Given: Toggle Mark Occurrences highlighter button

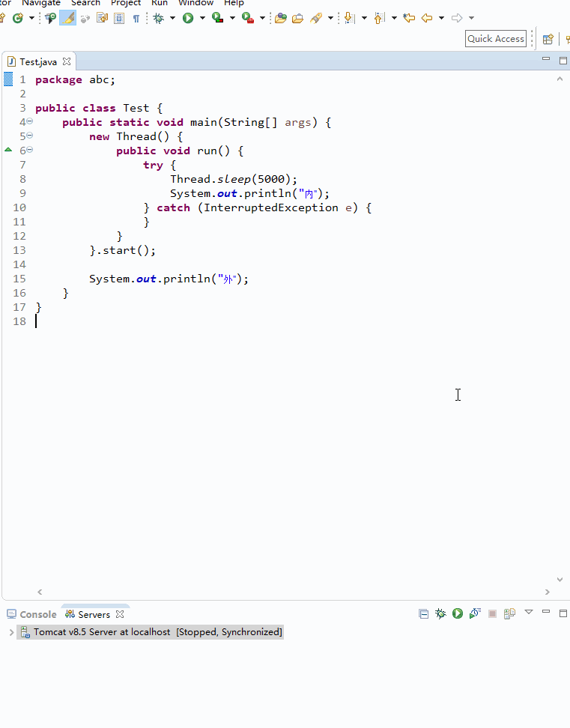Looking at the screenshot, I should coord(67,18).
